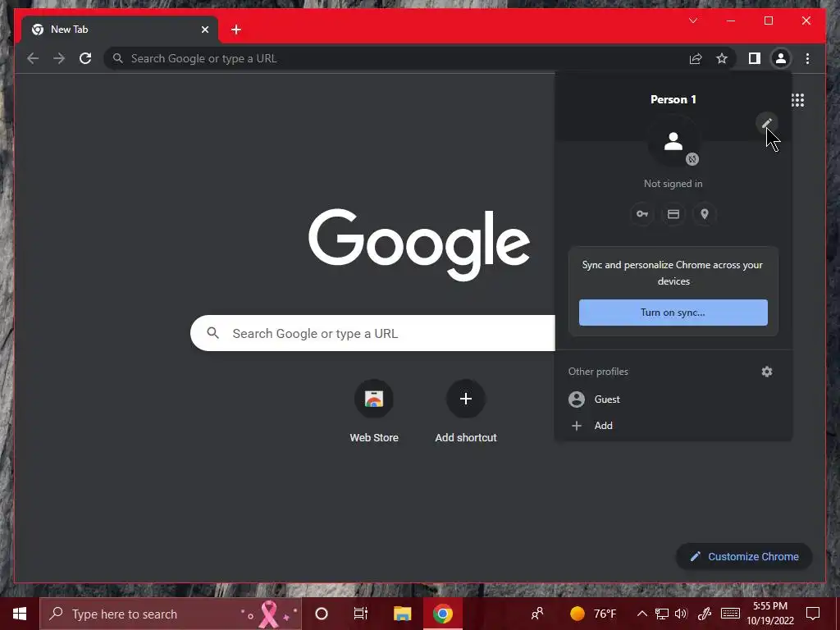The image size is (840, 630).
Task: Open the Web Store shortcut
Action: point(374,411)
